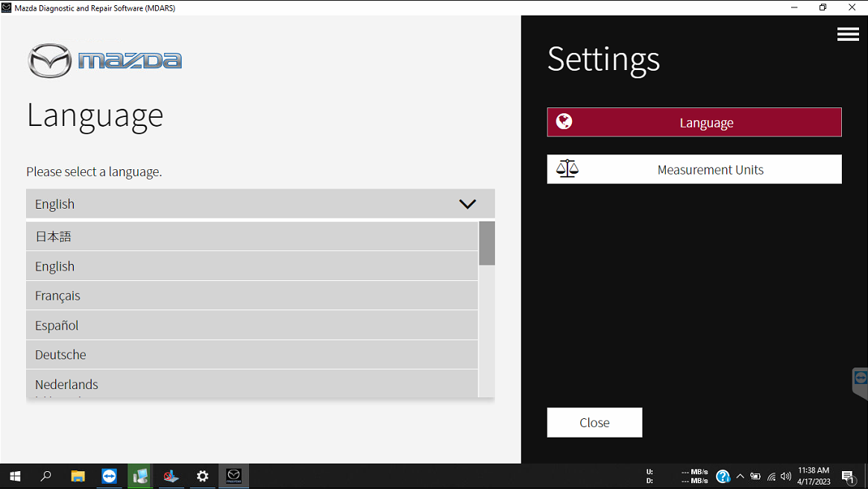Pick Deutsche from the language dropdown
The image size is (868, 489).
coord(252,355)
